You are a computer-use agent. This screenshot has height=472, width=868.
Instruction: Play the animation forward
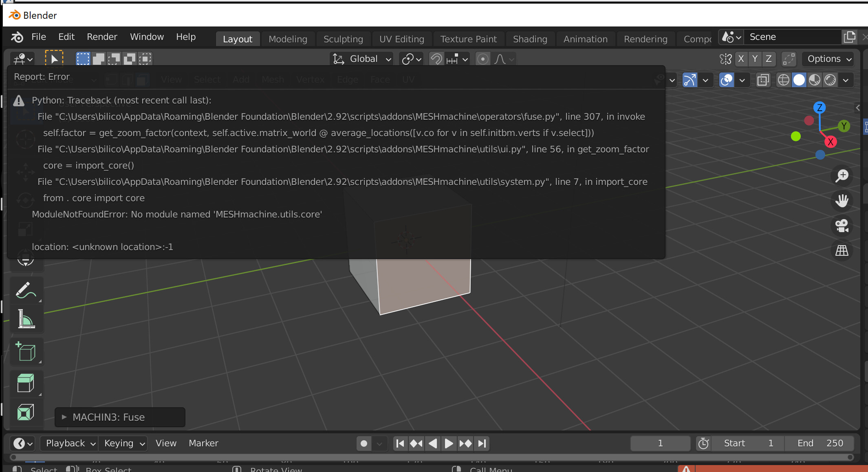[x=448, y=443]
